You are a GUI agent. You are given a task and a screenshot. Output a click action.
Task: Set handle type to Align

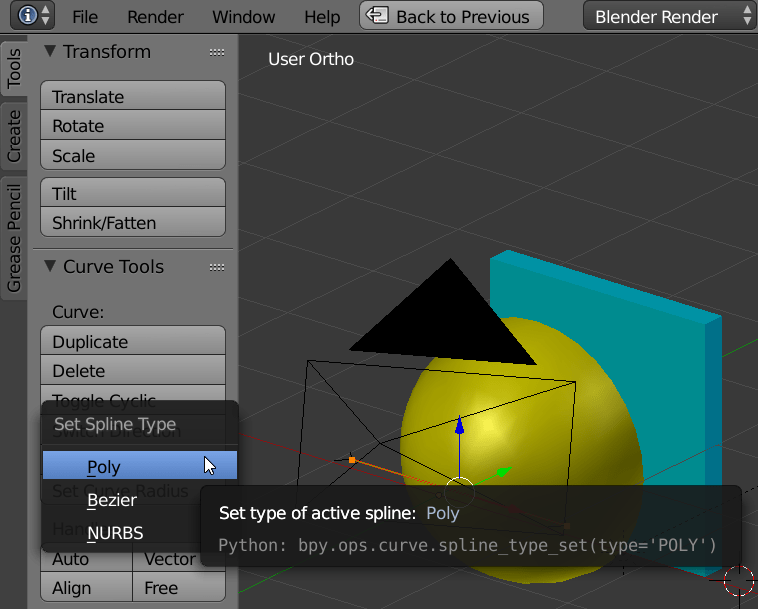click(x=87, y=587)
